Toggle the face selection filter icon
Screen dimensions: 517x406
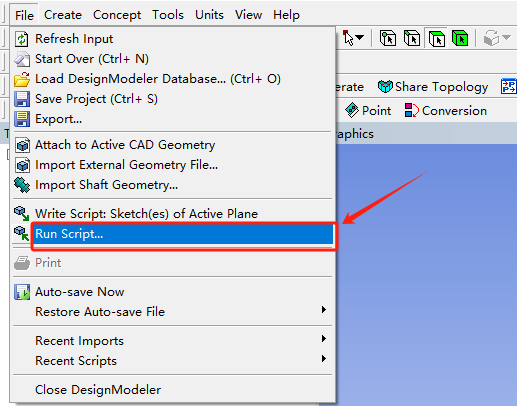coord(436,38)
